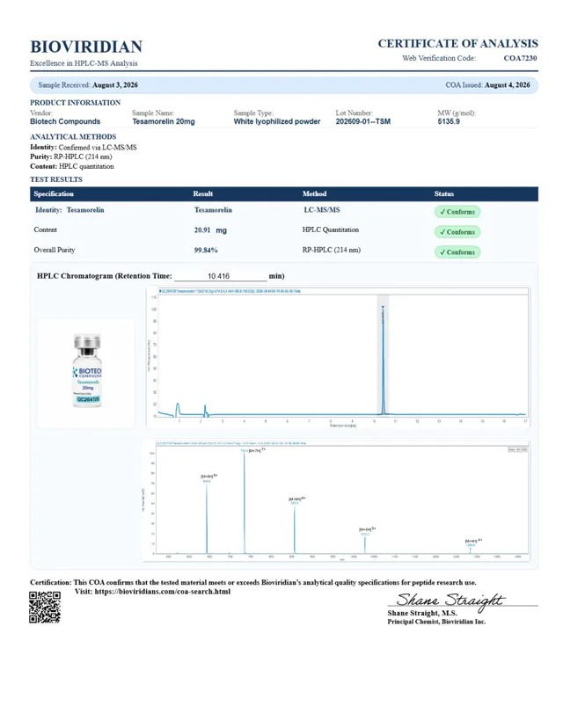This screenshot has height=728, width=563.
Task: Click content result 20.91 mg
Action: pos(210,230)
